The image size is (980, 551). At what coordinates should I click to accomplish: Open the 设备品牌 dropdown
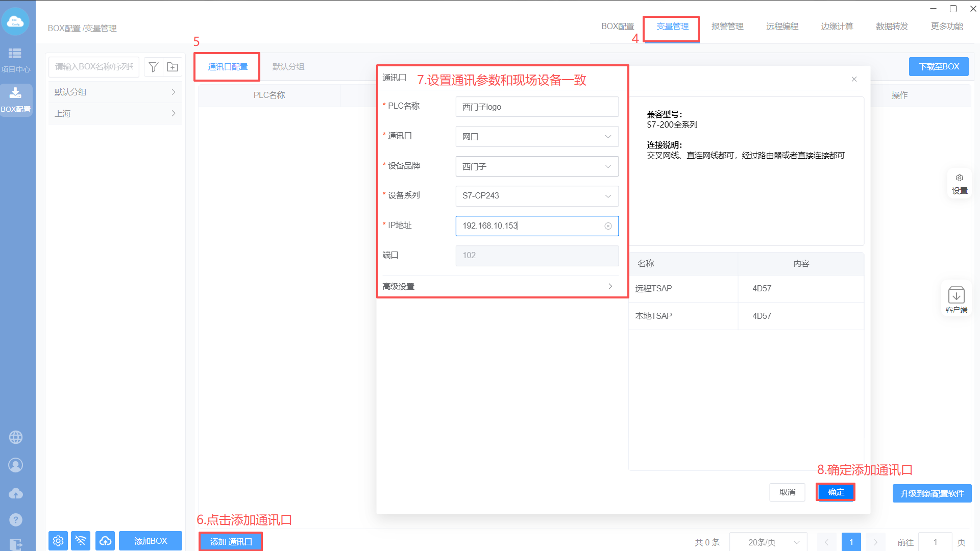(536, 166)
